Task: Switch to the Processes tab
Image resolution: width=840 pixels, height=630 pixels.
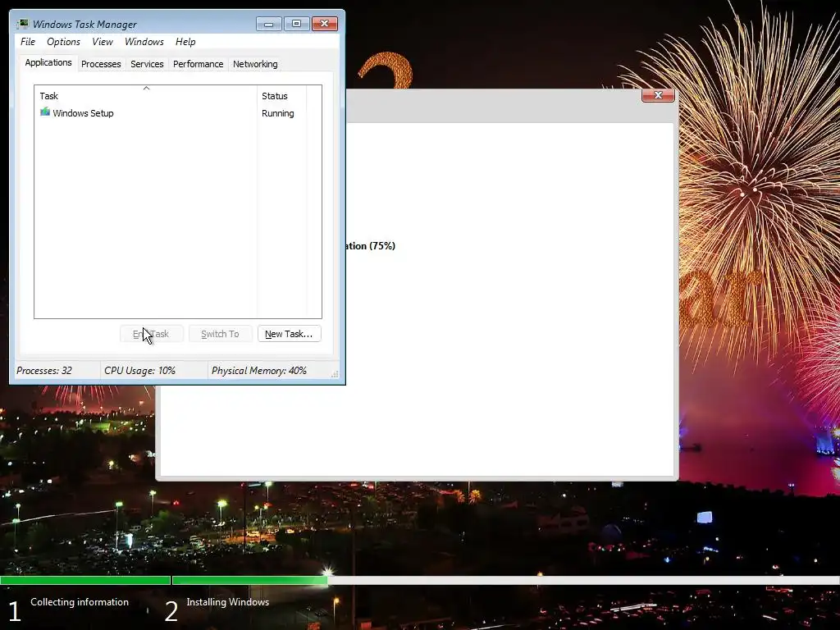Action: (x=101, y=64)
